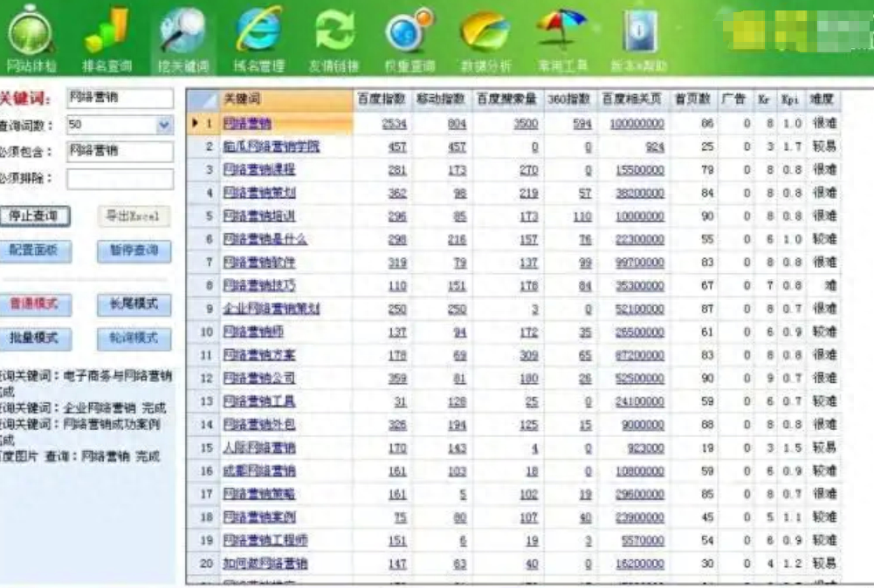Switch to 普通模式 query mode
The width and height of the screenshot is (874, 588).
33,304
